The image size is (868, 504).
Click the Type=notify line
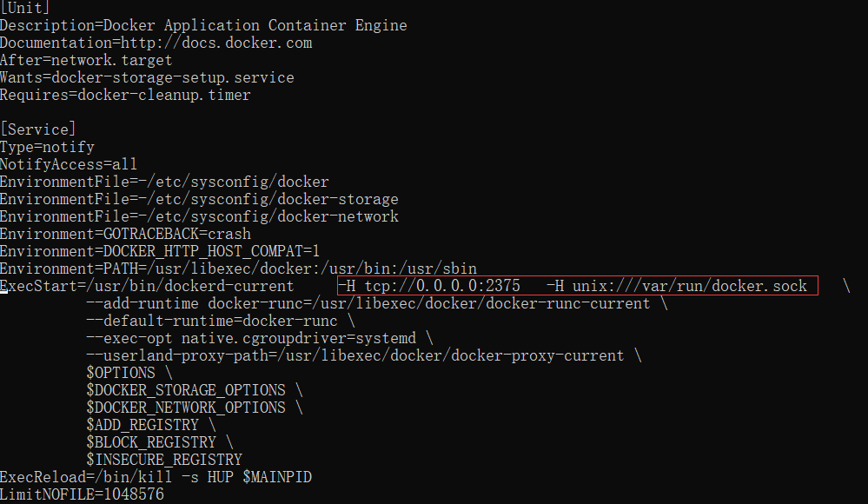[x=47, y=147]
